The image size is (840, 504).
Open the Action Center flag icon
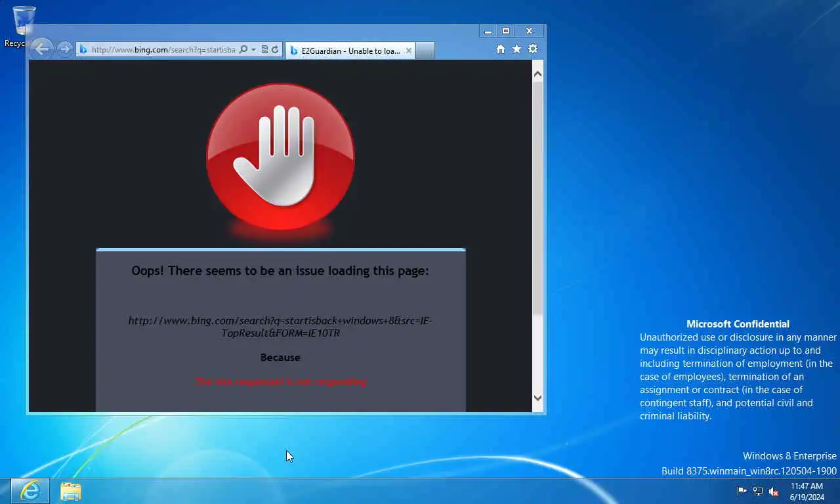(x=742, y=491)
